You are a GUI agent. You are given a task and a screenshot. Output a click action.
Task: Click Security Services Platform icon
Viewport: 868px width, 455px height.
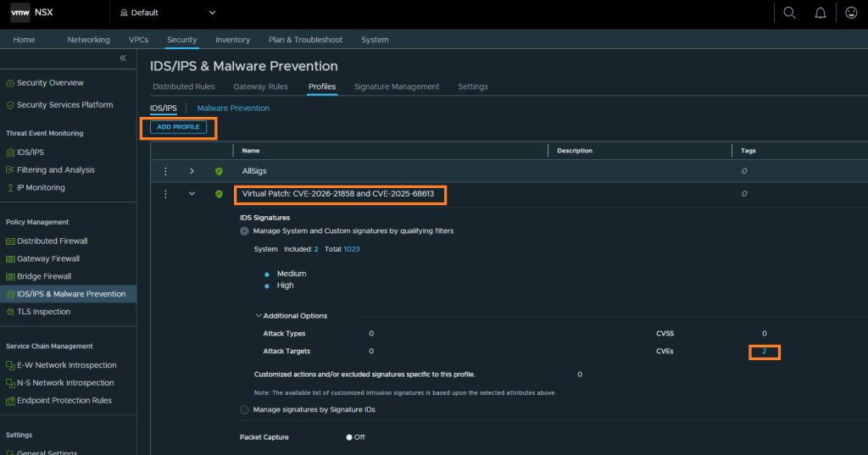[x=10, y=105]
